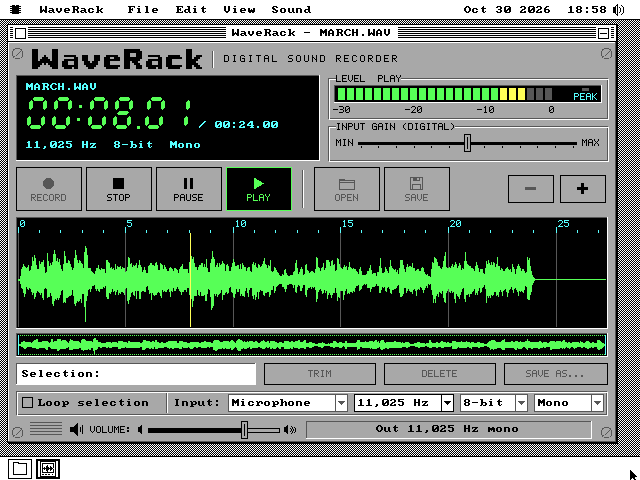The width and height of the screenshot is (640, 480).
Task: Click the system menu icon in menu bar
Action: [16, 9]
